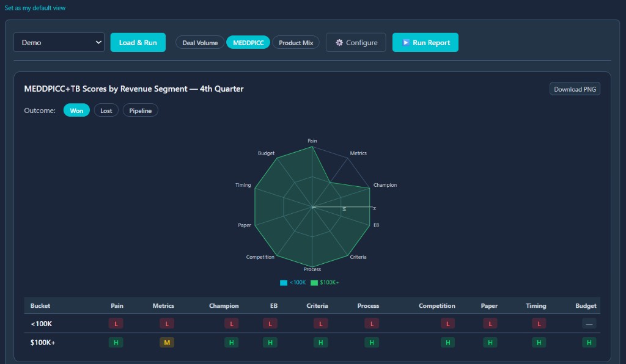This screenshot has width=626, height=364.
Task: Click the Bucket column header
Action: click(40, 306)
